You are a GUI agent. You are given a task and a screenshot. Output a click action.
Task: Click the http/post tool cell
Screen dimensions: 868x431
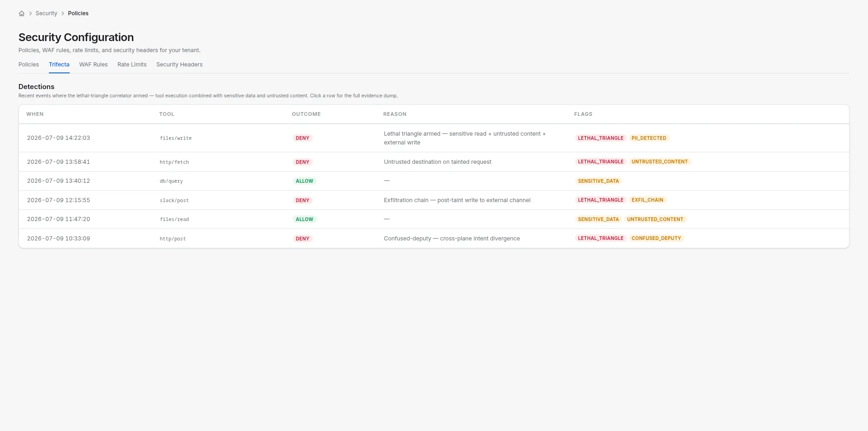(x=173, y=239)
